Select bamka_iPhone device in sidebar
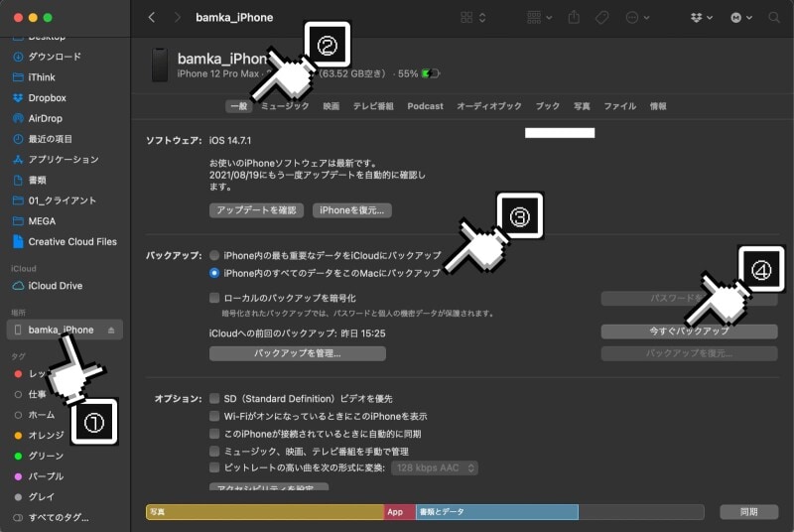The image size is (794, 532). pos(65,330)
